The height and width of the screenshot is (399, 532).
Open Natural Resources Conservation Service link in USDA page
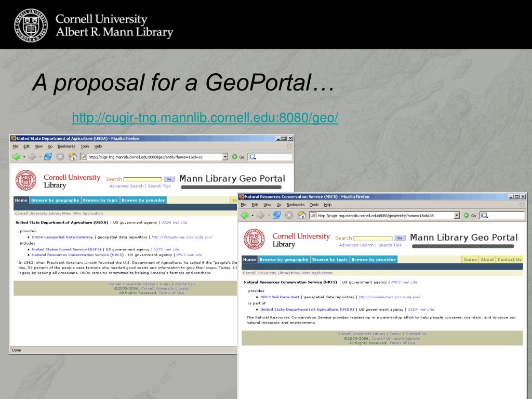click(x=78, y=255)
